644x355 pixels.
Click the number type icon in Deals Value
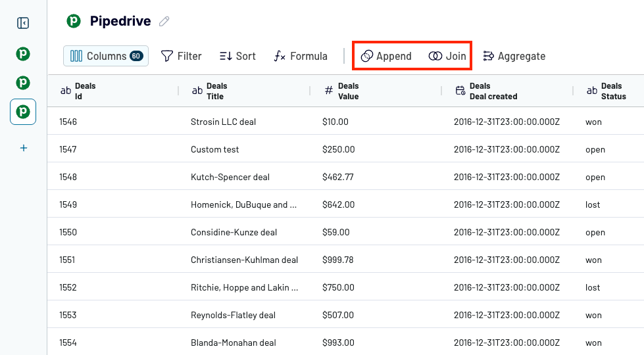pyautogui.click(x=329, y=90)
